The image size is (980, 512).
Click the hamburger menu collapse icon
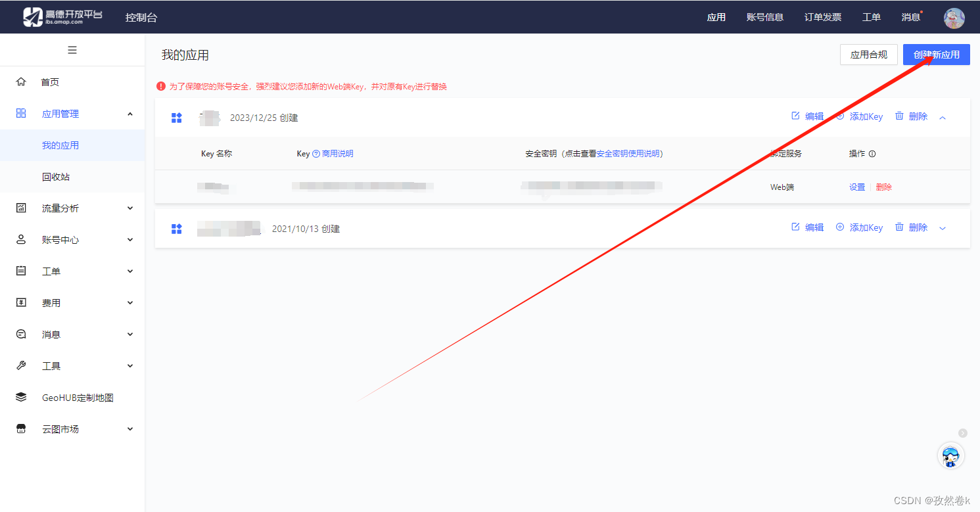(x=72, y=50)
